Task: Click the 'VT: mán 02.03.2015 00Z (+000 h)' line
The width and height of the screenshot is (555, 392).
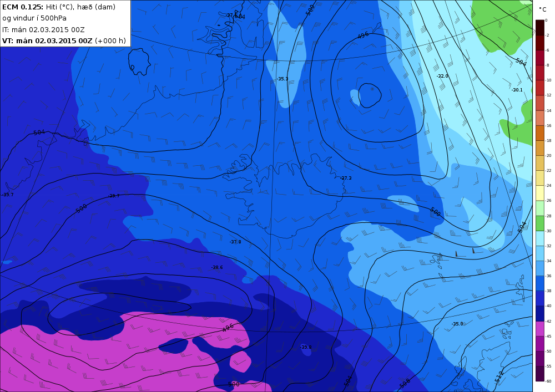Action: click(x=64, y=40)
